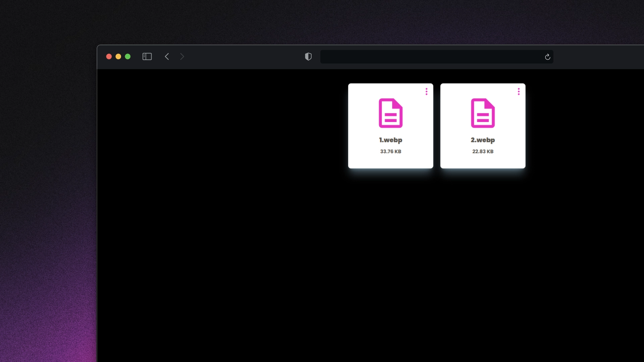Click the yellow minimize traffic light

(x=118, y=57)
